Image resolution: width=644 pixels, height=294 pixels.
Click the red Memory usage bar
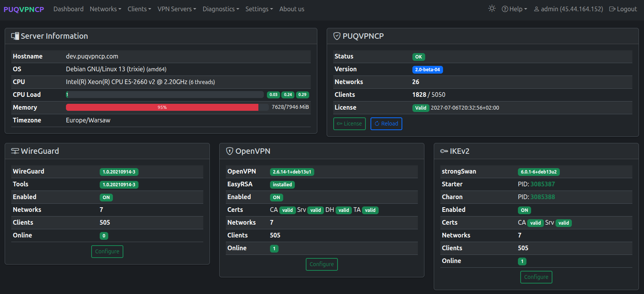click(162, 107)
